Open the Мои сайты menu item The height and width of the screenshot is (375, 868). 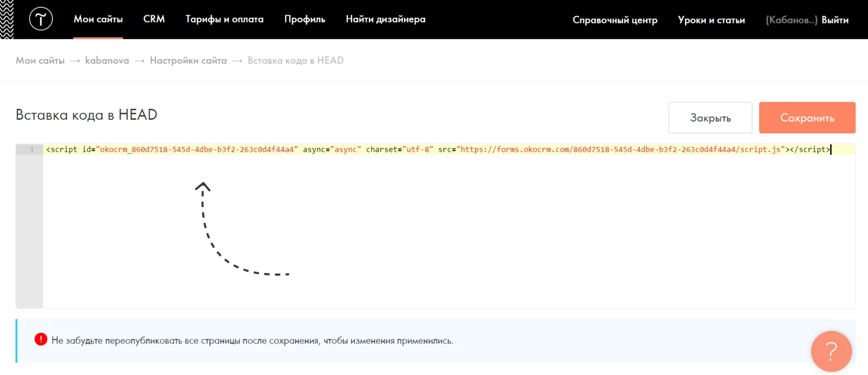[x=98, y=19]
